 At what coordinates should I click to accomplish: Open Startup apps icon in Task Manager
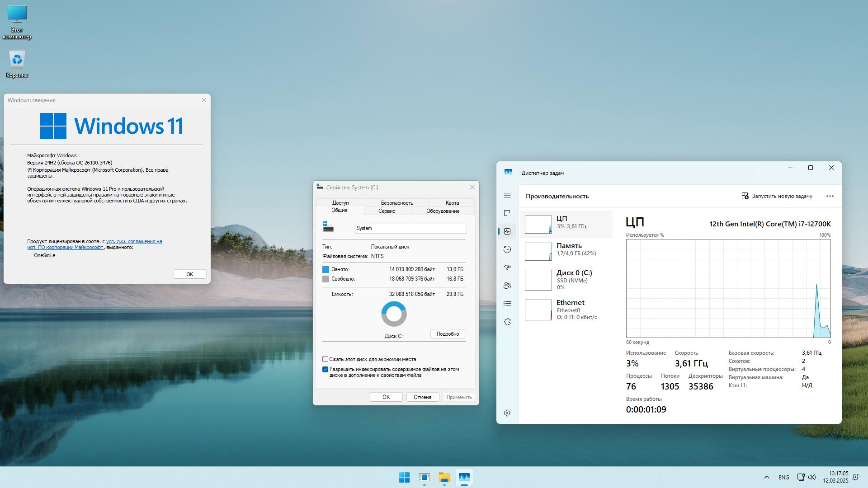[x=507, y=267]
